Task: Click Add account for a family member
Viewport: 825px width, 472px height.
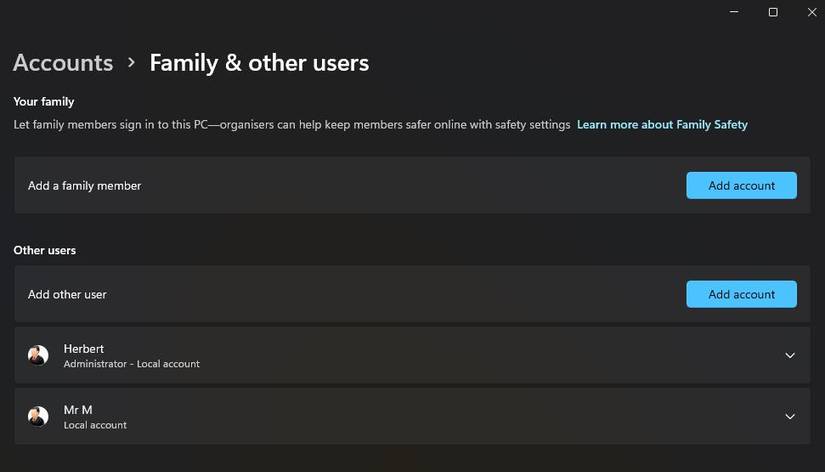Action: point(741,185)
